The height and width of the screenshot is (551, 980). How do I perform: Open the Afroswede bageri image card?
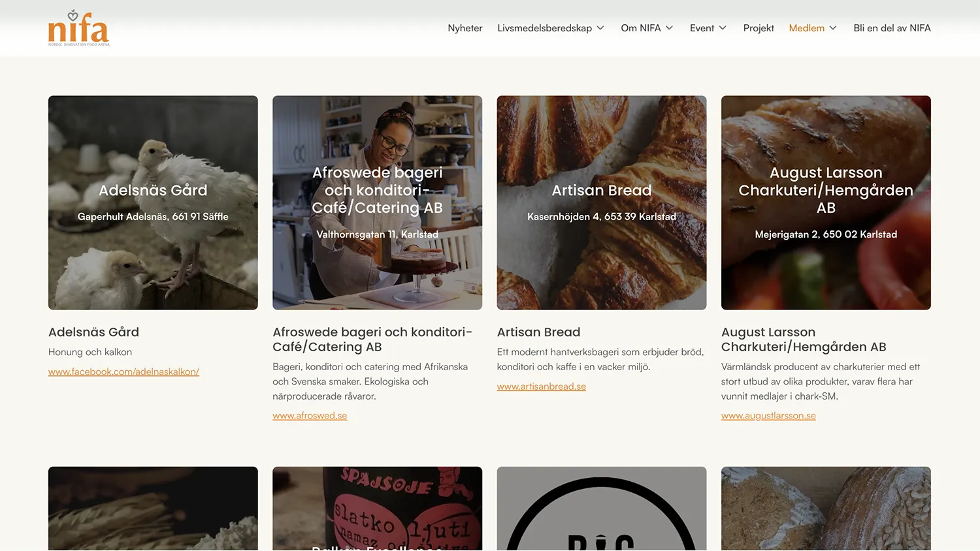pyautogui.click(x=377, y=202)
